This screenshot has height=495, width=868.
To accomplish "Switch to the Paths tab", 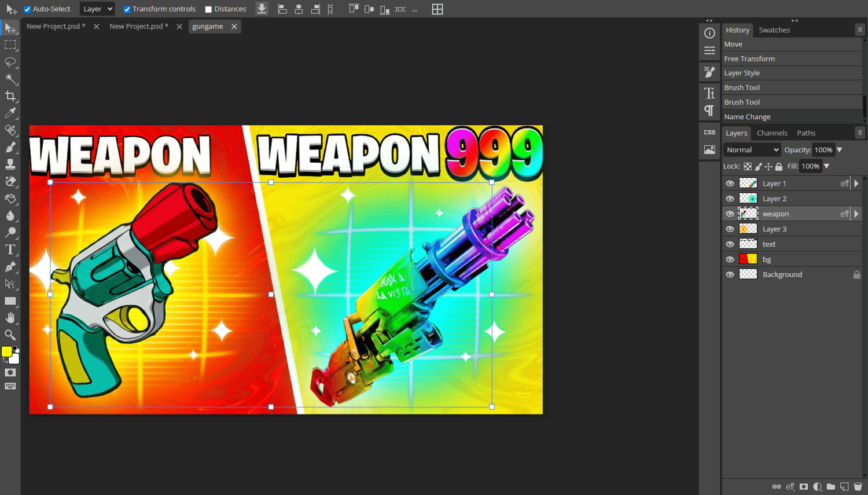I will pyautogui.click(x=806, y=133).
